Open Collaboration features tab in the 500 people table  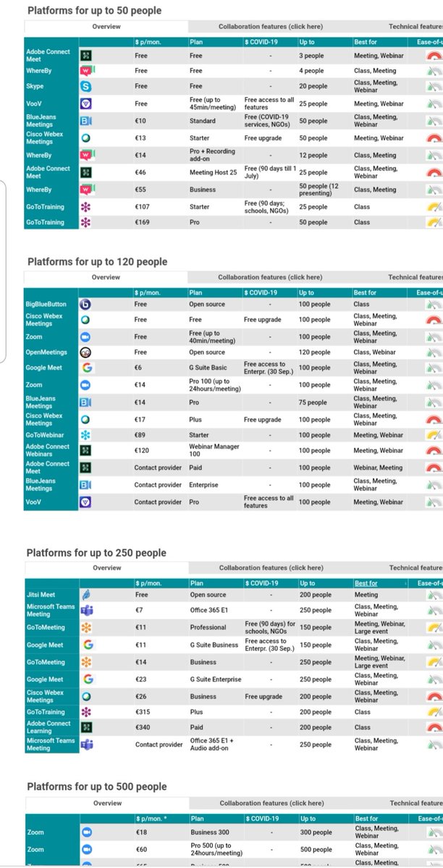tap(271, 803)
